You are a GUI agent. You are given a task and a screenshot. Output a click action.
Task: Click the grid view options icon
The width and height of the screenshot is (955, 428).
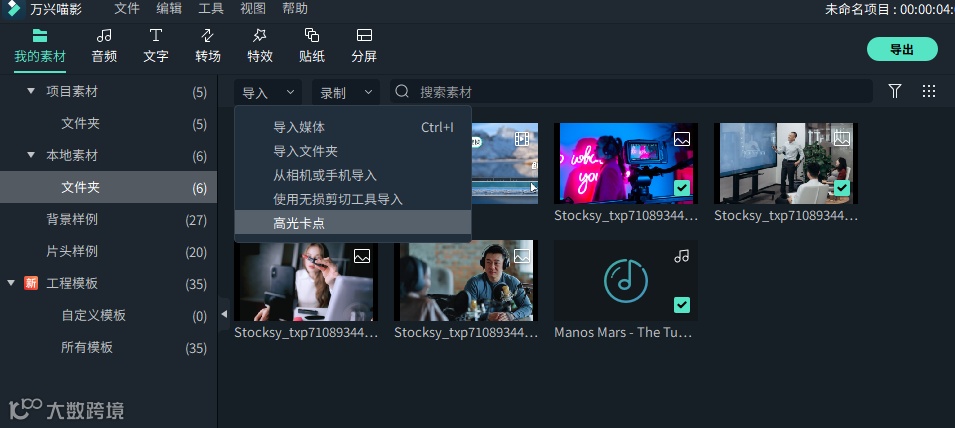[x=929, y=91]
